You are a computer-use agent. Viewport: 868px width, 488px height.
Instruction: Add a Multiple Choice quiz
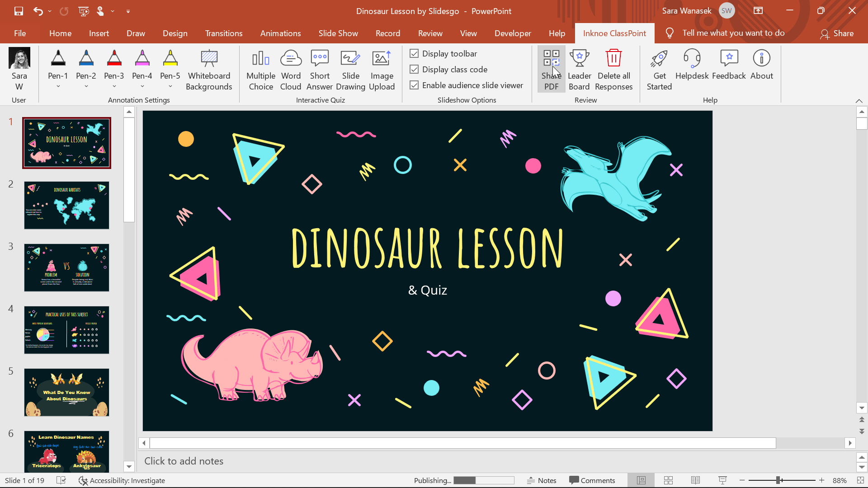pos(261,70)
